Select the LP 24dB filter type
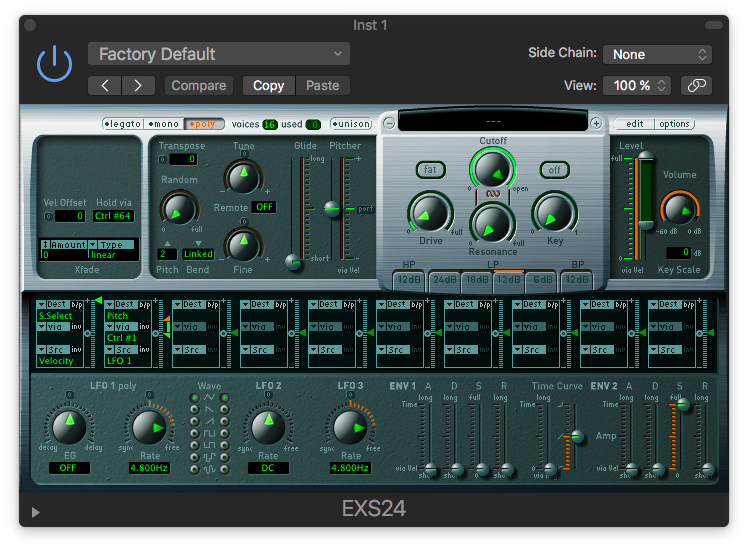 445,279
